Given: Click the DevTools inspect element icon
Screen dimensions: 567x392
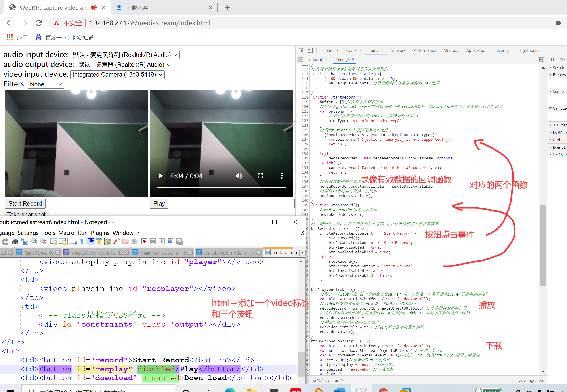Looking at the screenshot, I should tap(301, 50).
